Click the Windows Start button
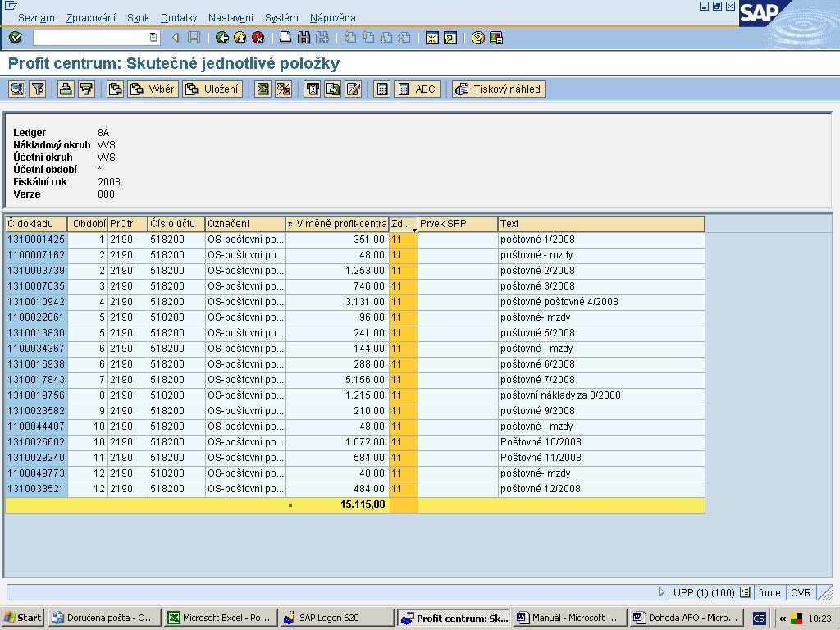Image resolution: width=840 pixels, height=630 pixels. [23, 617]
